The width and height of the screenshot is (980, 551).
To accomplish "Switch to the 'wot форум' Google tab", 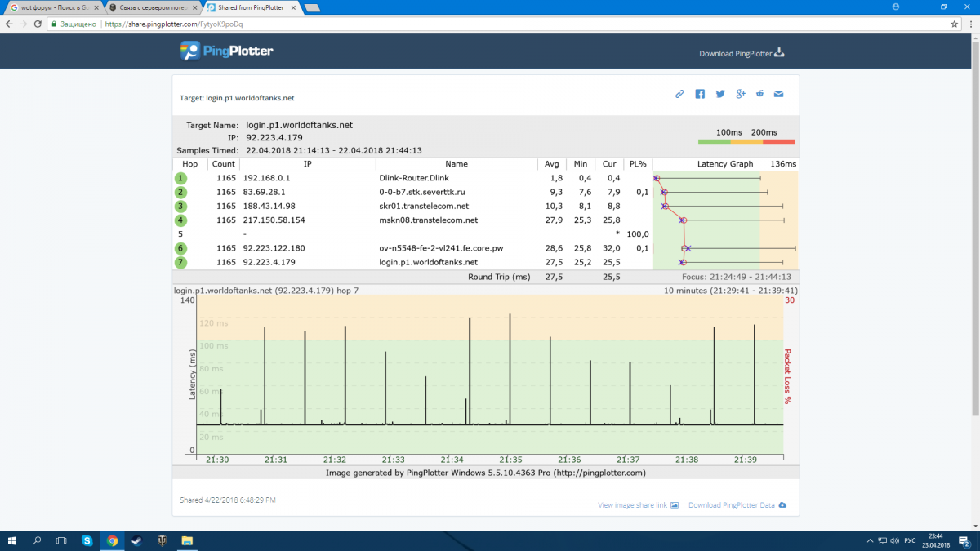I will pyautogui.click(x=49, y=7).
